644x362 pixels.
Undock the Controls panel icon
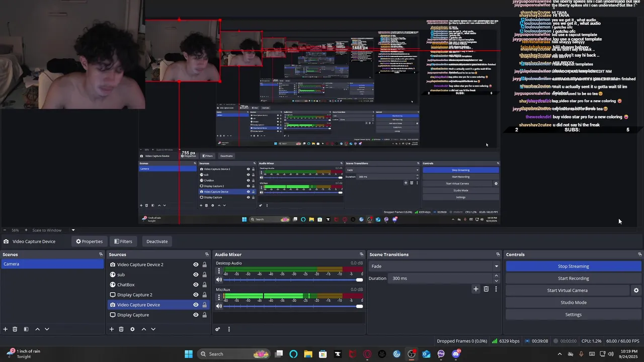(639, 254)
